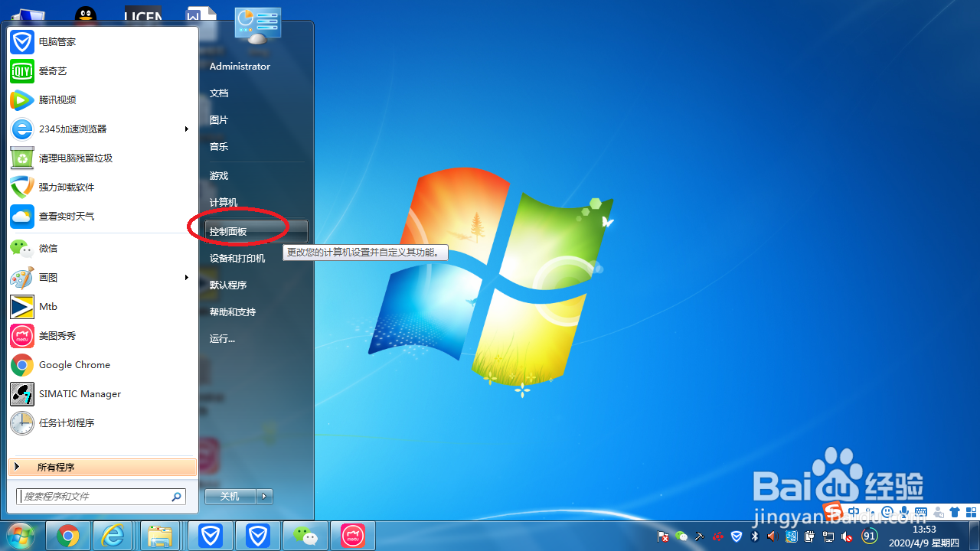
Task: Open 帮助和支持
Action: 256,311
